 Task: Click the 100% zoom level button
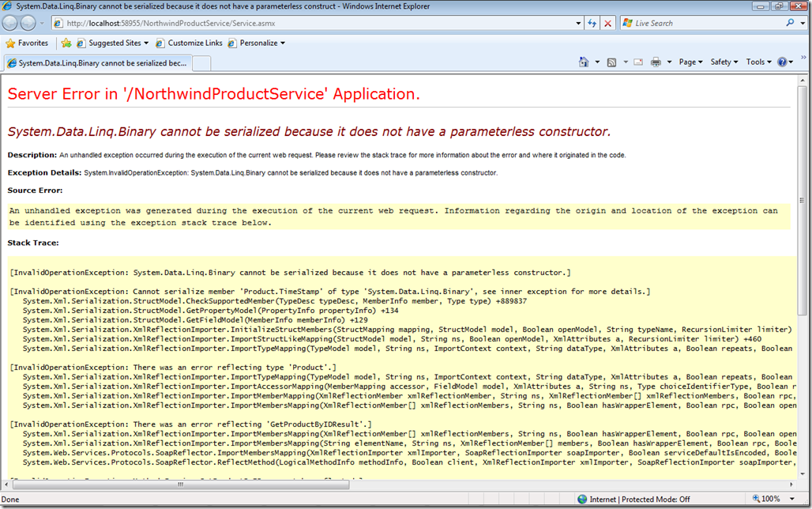pyautogui.click(x=766, y=499)
